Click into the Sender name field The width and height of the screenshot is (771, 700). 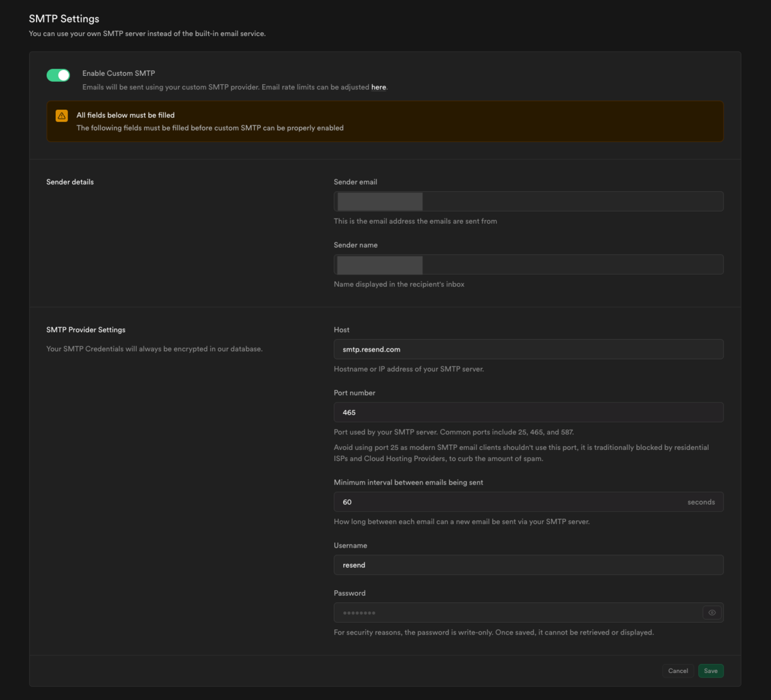coord(528,264)
